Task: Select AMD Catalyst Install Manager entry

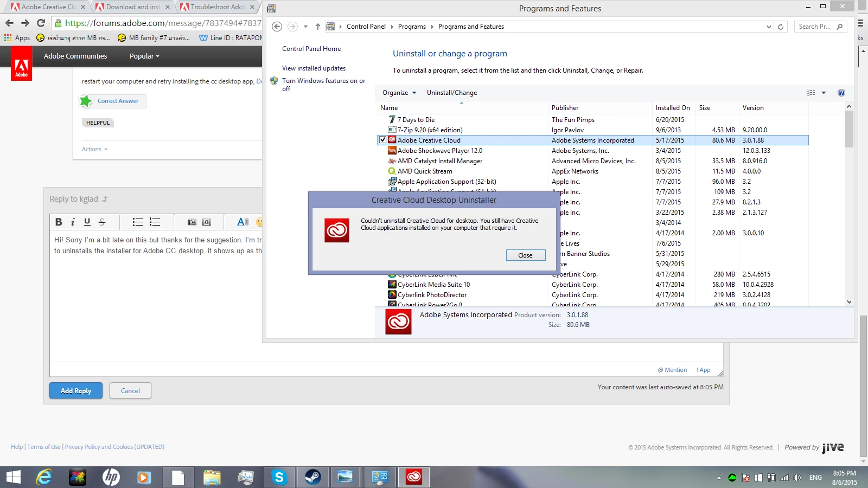Action: click(x=592, y=161)
